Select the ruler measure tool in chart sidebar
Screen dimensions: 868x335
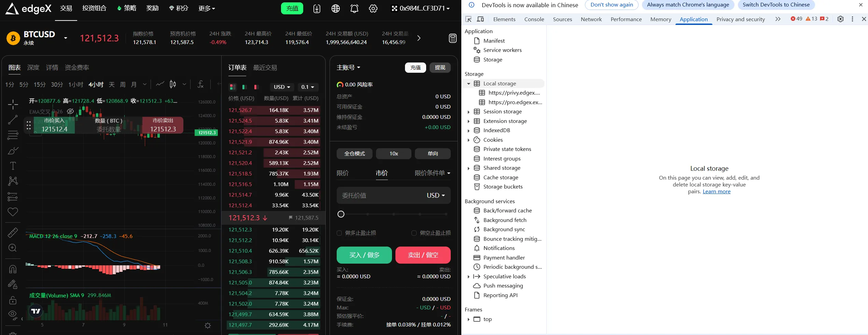pyautogui.click(x=13, y=233)
